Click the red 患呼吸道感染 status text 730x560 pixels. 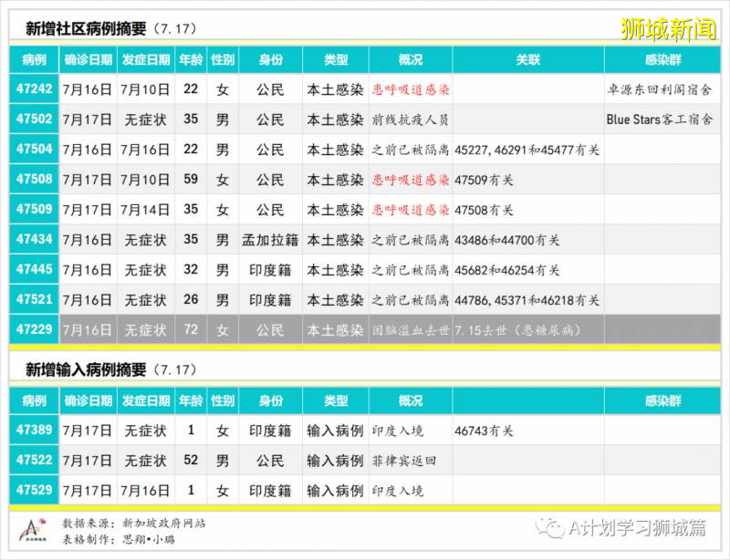411,88
